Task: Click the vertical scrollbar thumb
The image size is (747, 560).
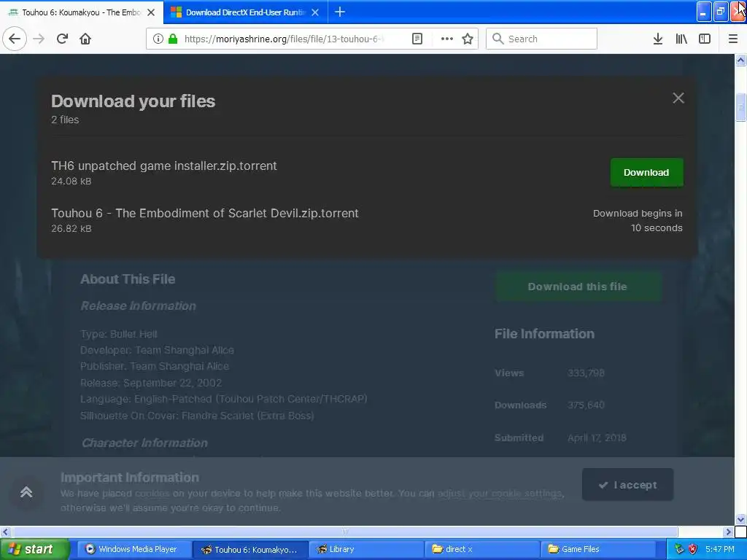Action: click(x=740, y=107)
